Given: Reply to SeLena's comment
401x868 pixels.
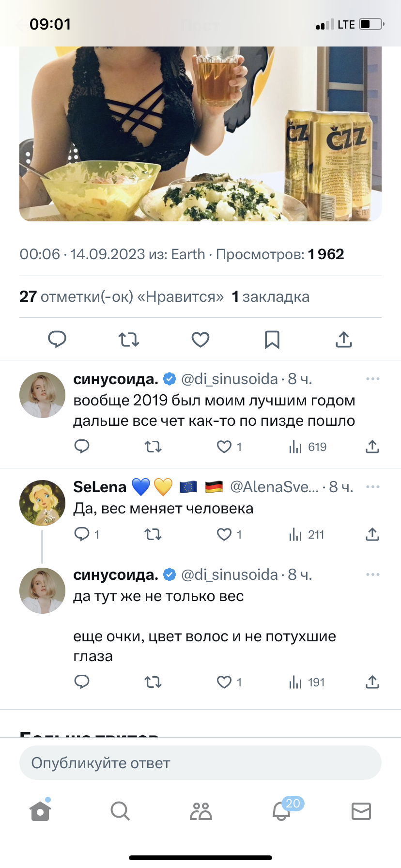Looking at the screenshot, I should pyautogui.click(x=82, y=534).
